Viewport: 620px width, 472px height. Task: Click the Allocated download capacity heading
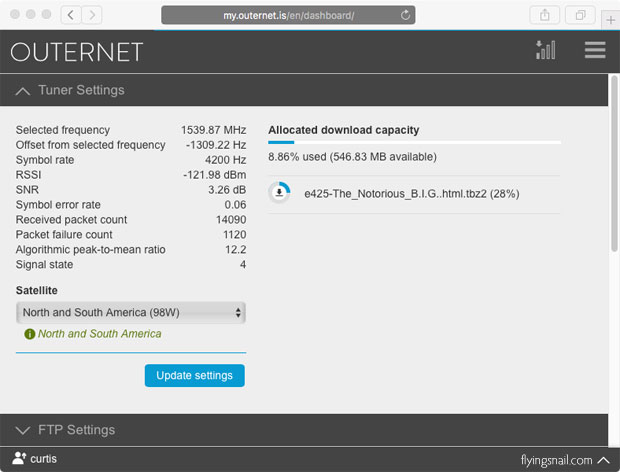coord(344,130)
